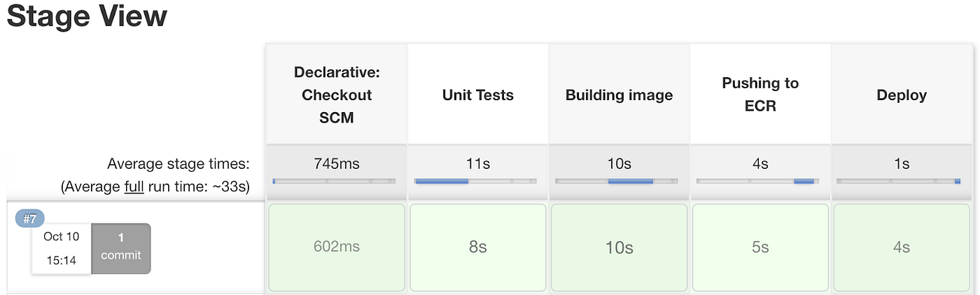980x295 pixels.
Task: Open the 602ms Checkout SCM stage cell
Action: (x=336, y=247)
